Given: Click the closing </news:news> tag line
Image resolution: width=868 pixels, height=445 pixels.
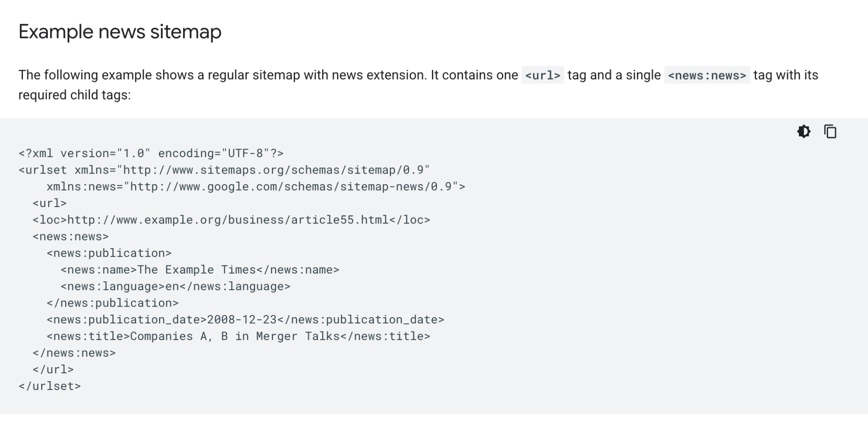Looking at the screenshot, I should [x=74, y=353].
